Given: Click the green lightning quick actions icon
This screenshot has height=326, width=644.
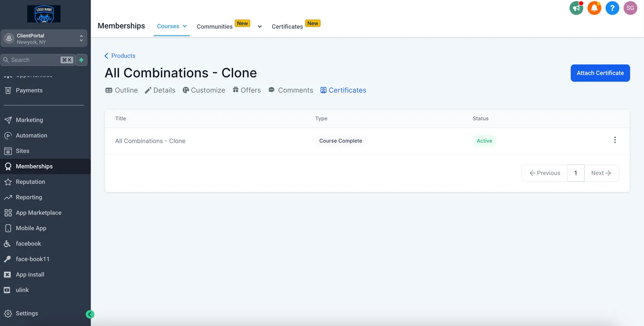Looking at the screenshot, I should 81,60.
